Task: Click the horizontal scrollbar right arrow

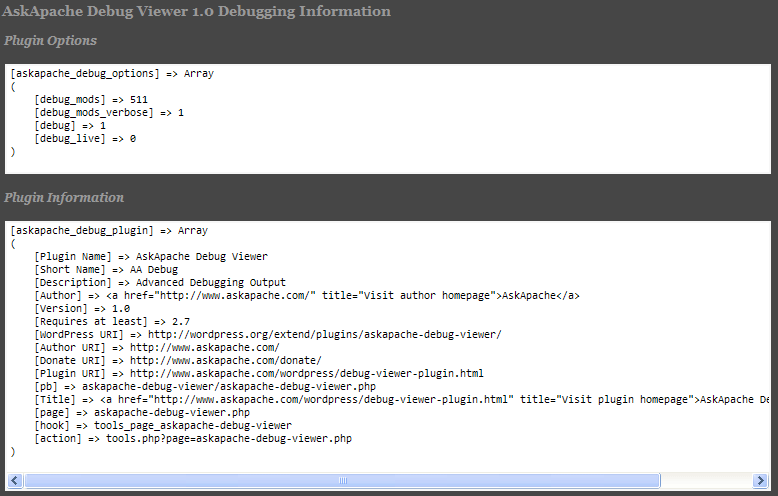Action: coord(763,481)
